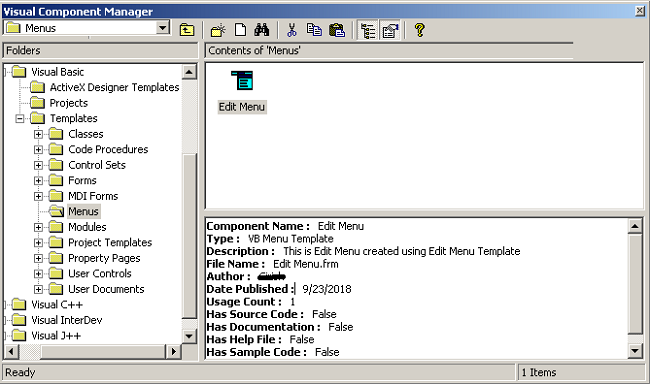Click the Menus folder combo box
The width and height of the screenshot is (650, 384).
coord(87,28)
